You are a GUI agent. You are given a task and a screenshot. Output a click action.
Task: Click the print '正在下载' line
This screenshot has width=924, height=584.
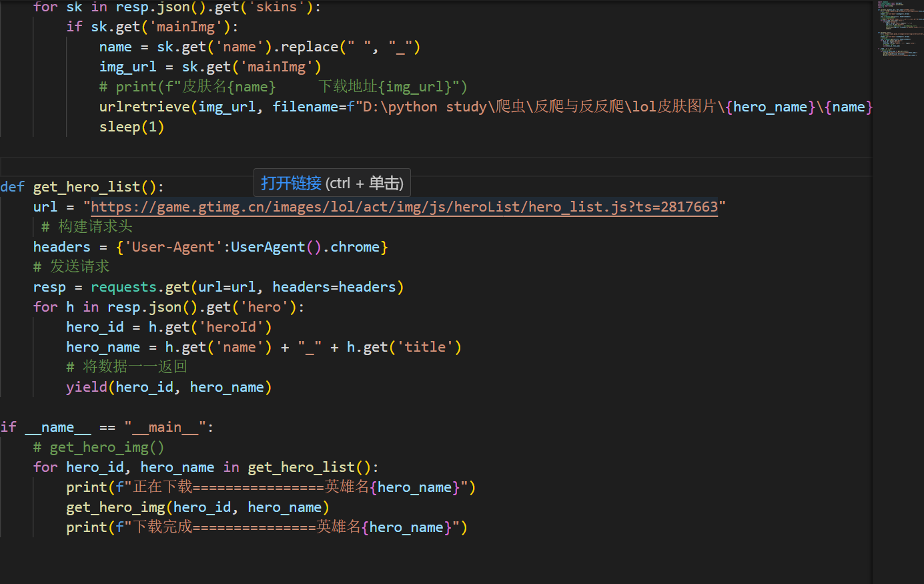[271, 487]
